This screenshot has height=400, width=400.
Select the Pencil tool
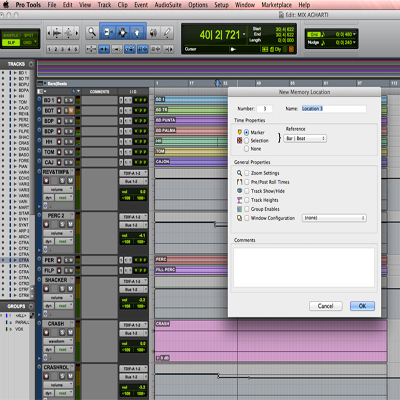[x=167, y=32]
